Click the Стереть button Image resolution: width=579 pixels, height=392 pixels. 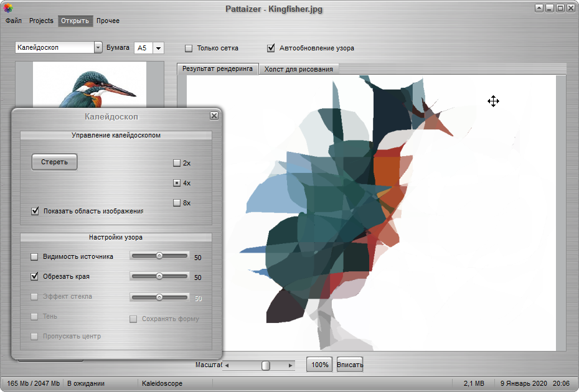pos(54,162)
